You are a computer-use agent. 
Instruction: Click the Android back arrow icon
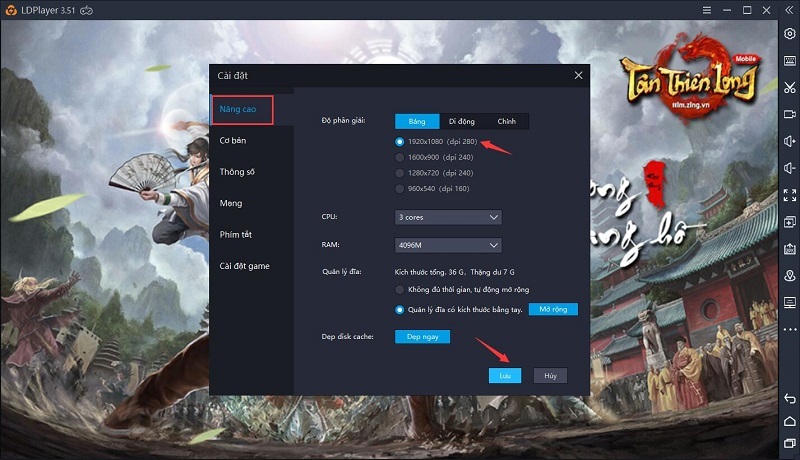(x=789, y=398)
